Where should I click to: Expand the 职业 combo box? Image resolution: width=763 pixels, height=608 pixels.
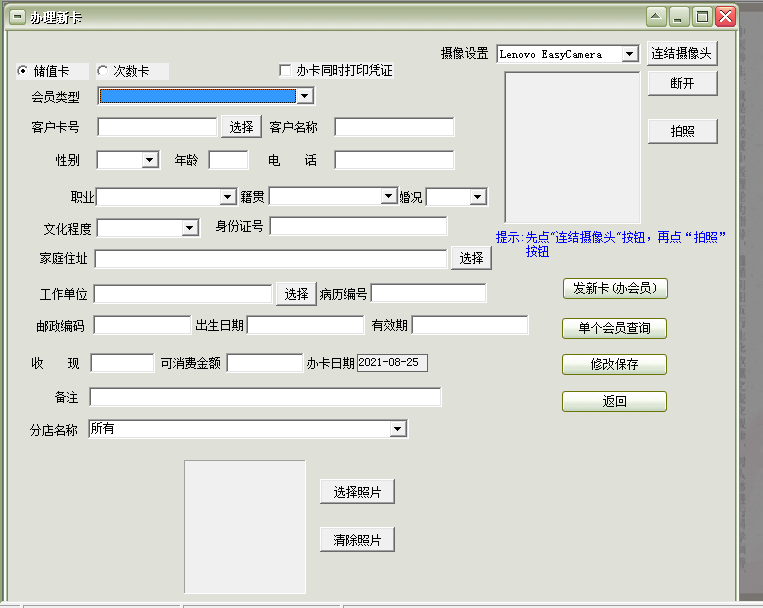tap(228, 197)
